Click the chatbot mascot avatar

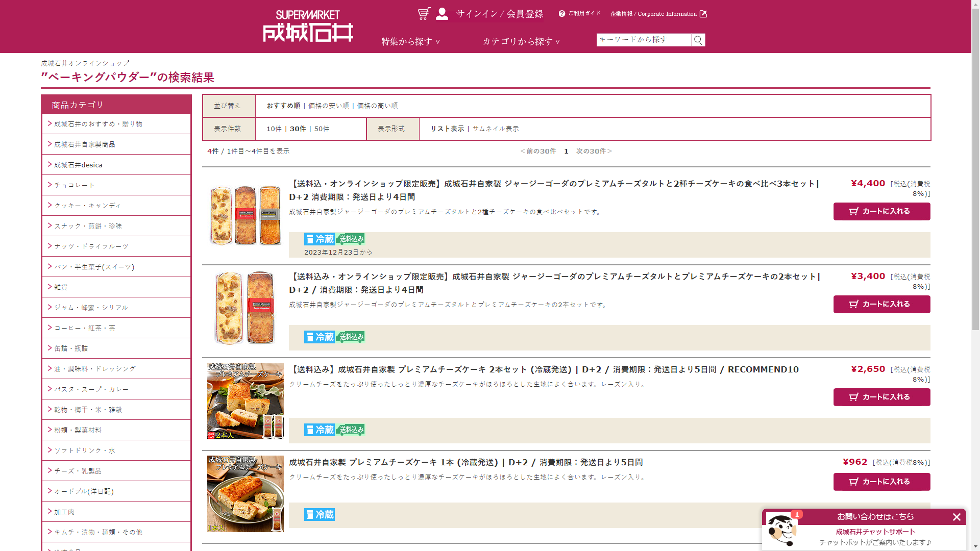[x=781, y=530]
